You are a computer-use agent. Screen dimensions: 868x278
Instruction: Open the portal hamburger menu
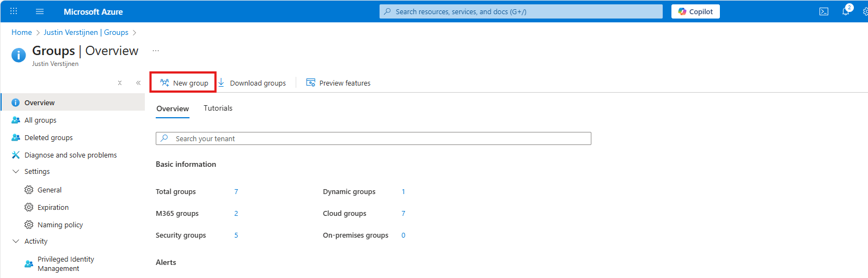pyautogui.click(x=40, y=11)
